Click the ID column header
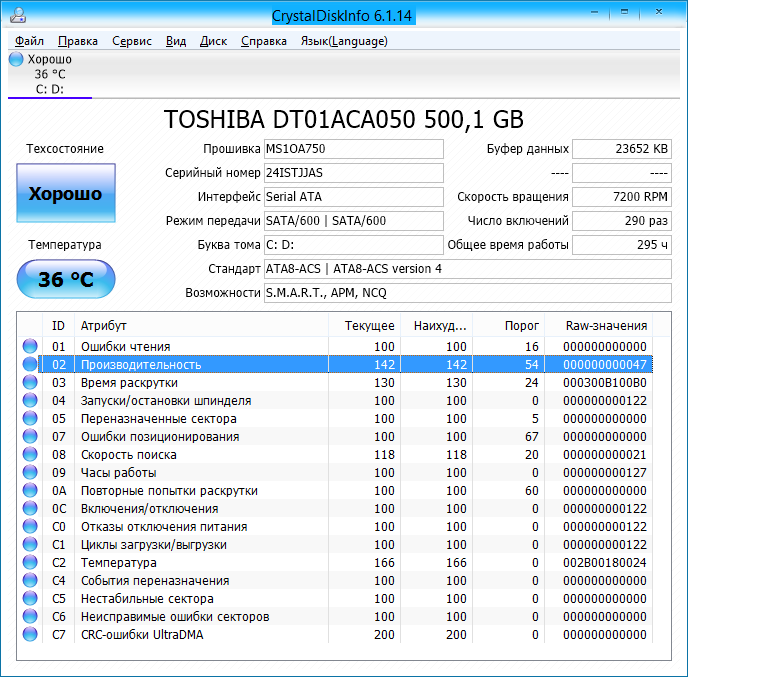 [58, 325]
